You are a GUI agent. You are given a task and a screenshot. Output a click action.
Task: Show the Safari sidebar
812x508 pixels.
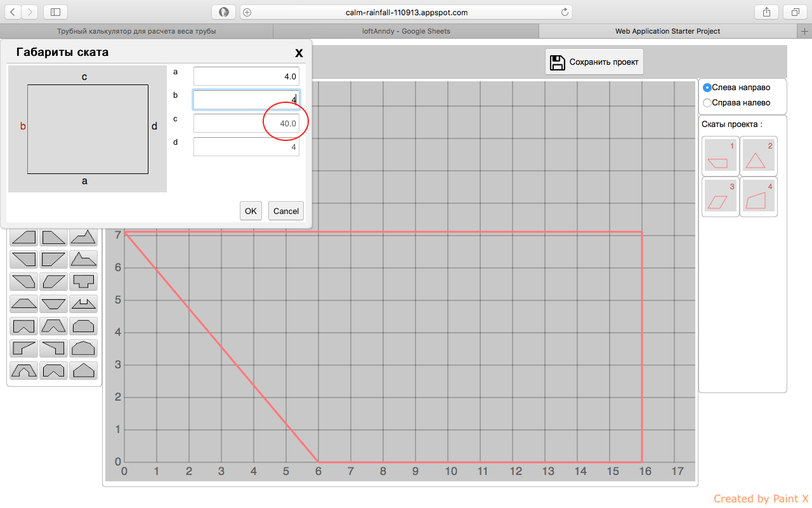[x=56, y=11]
